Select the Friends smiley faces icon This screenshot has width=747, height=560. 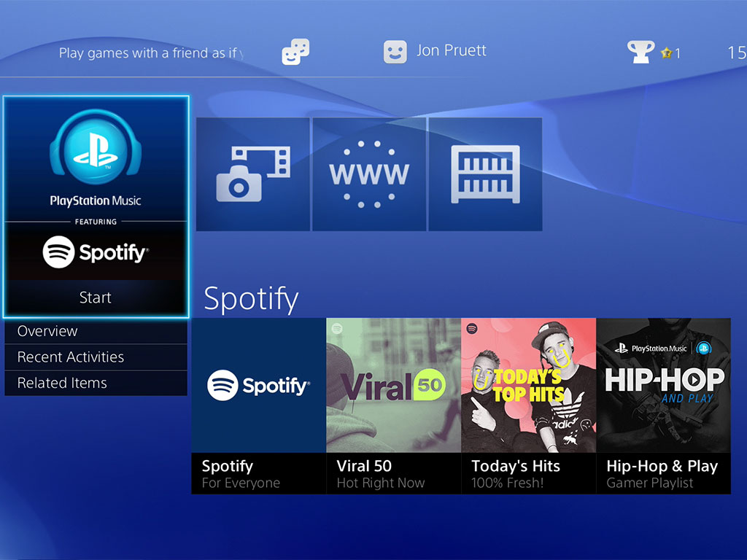pos(295,52)
